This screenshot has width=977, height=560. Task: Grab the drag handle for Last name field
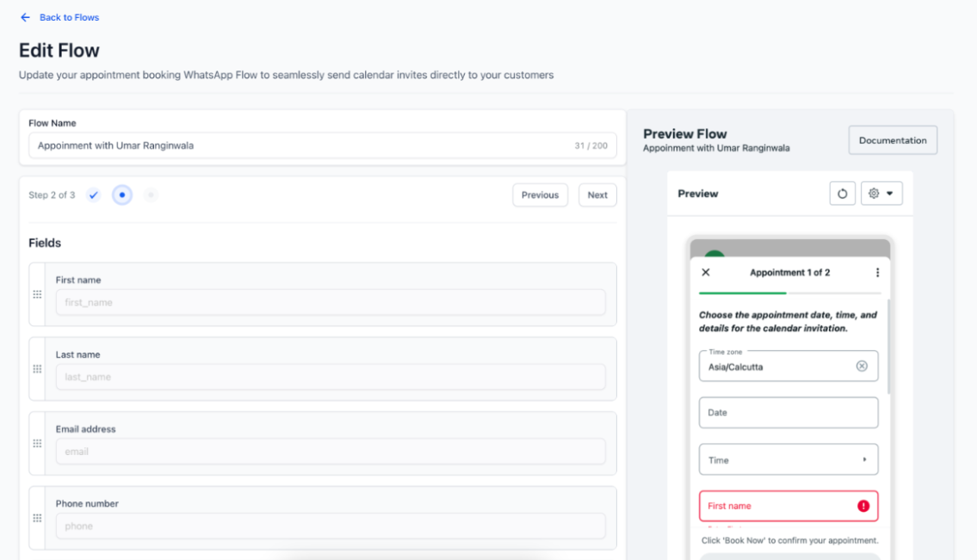37,369
